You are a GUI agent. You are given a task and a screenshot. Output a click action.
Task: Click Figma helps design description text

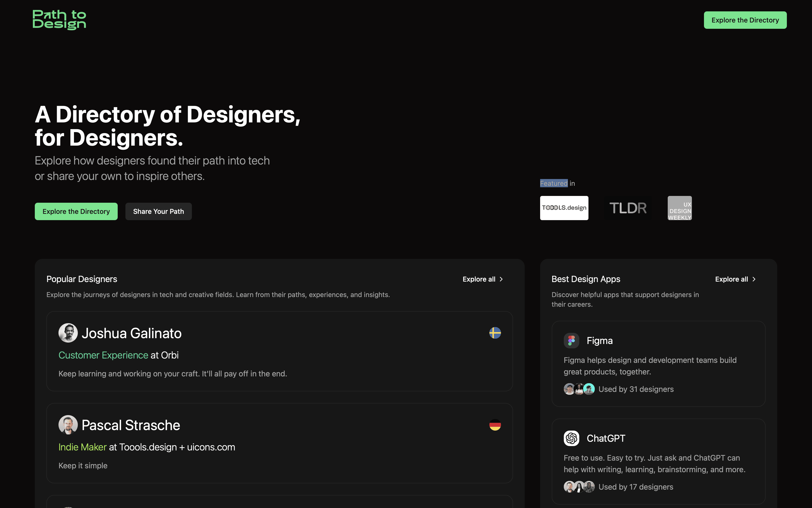(650, 366)
